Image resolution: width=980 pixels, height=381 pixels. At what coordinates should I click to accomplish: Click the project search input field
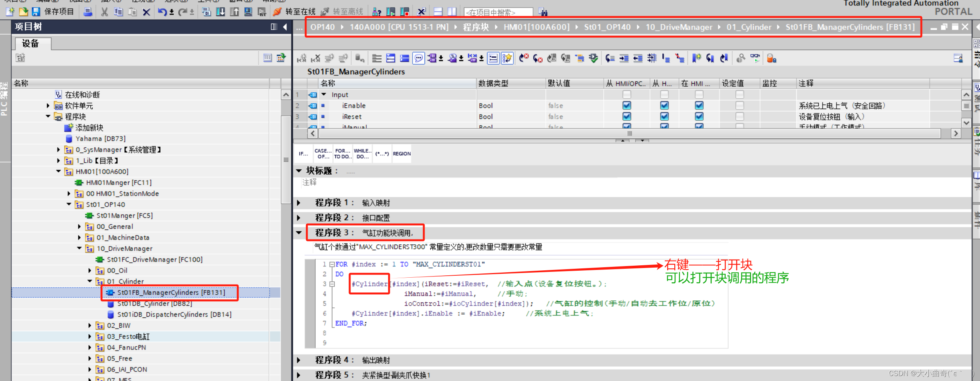498,12
